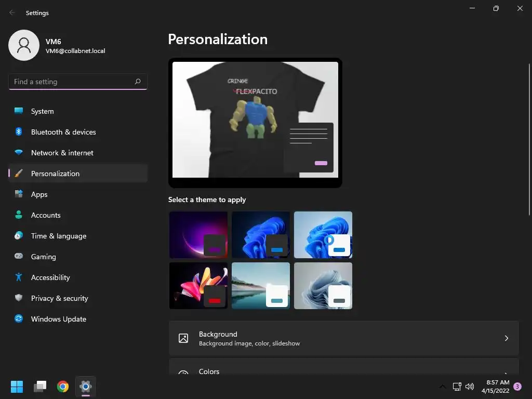Select Personalization in sidebar
The image size is (532, 399).
pos(78,174)
